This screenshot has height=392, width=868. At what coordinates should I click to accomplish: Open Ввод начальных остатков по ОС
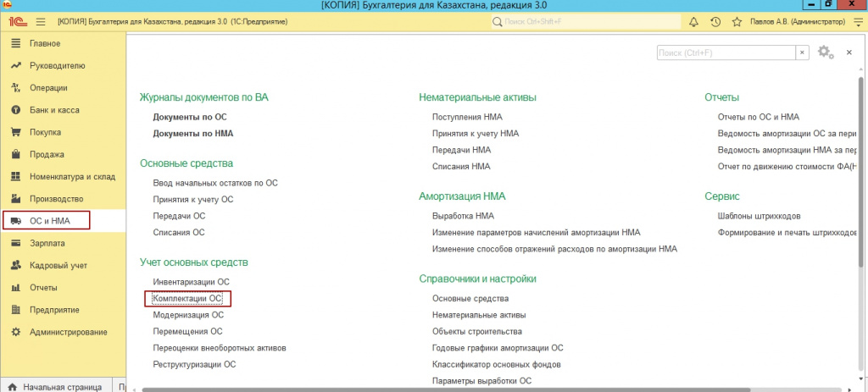coord(215,183)
